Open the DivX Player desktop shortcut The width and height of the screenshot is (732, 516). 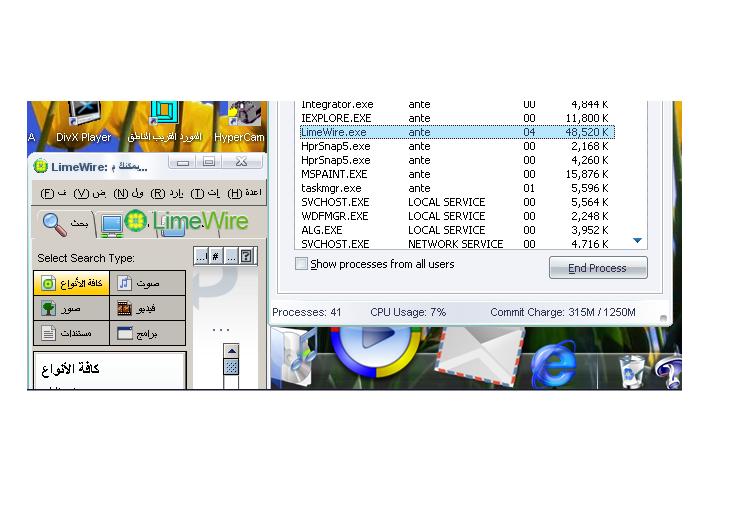84,122
